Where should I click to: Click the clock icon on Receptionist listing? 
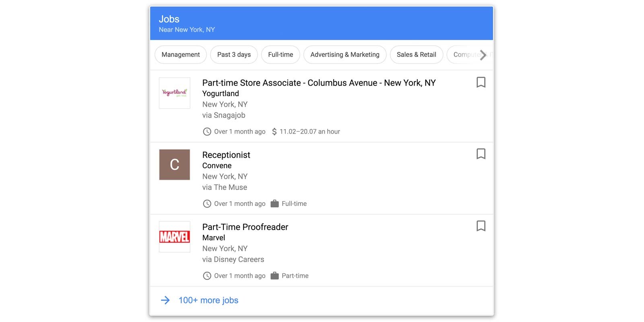[x=207, y=204]
